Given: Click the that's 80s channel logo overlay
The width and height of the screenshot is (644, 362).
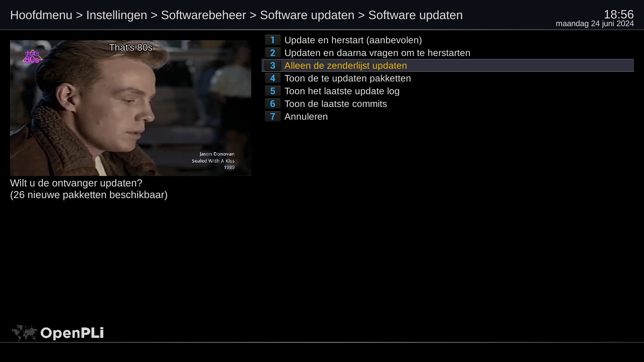Looking at the screenshot, I should (32, 57).
